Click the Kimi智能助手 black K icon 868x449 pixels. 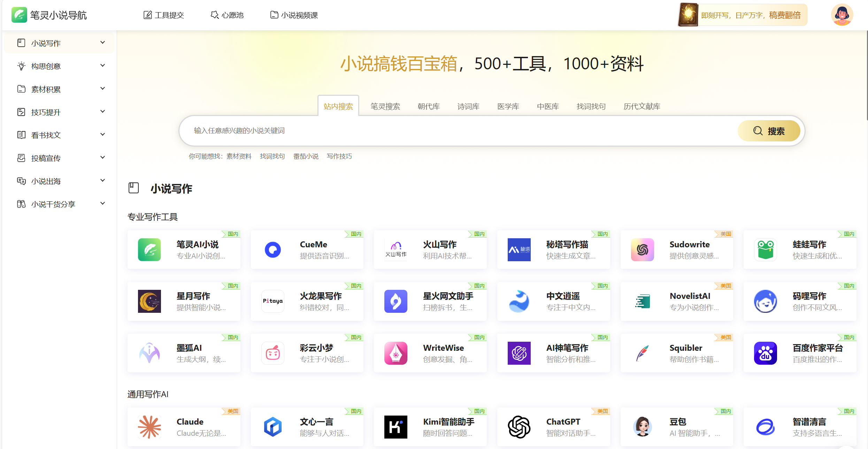(395, 427)
